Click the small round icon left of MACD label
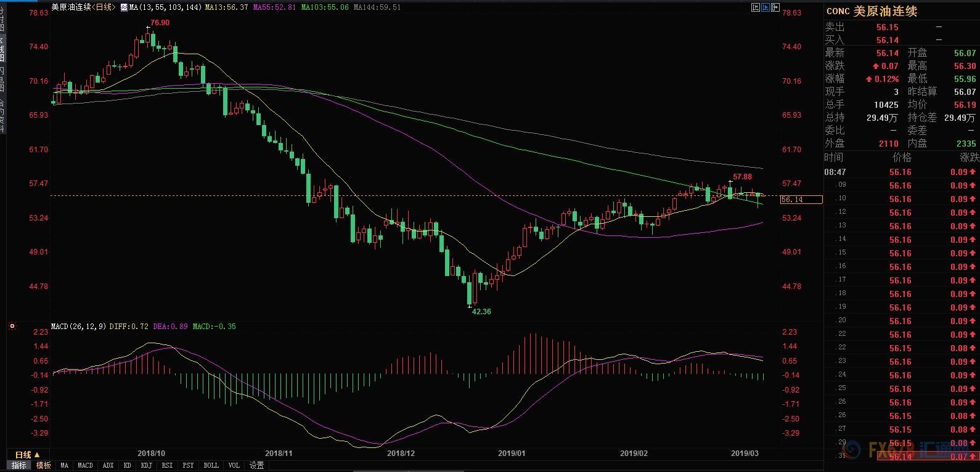 click(x=12, y=326)
